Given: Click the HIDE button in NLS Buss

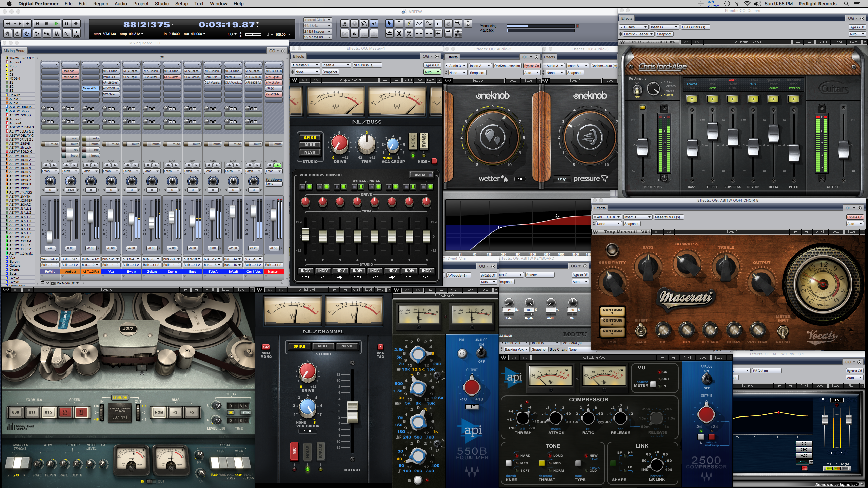Looking at the screenshot, I should (434, 161).
